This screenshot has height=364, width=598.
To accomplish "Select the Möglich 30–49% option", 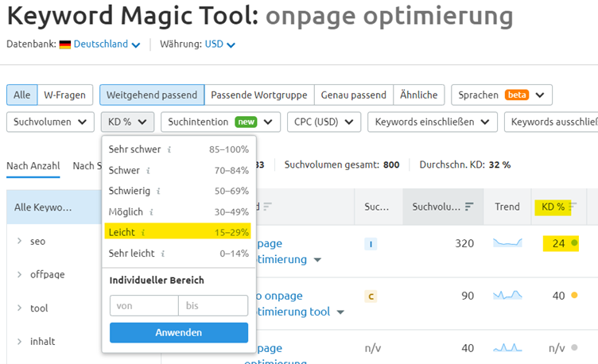I will point(178,212).
